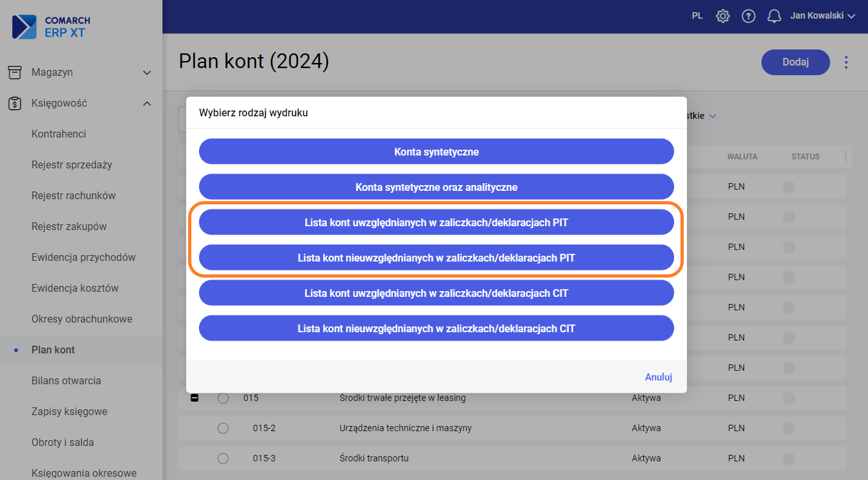Select radio button for account 015

click(x=223, y=398)
